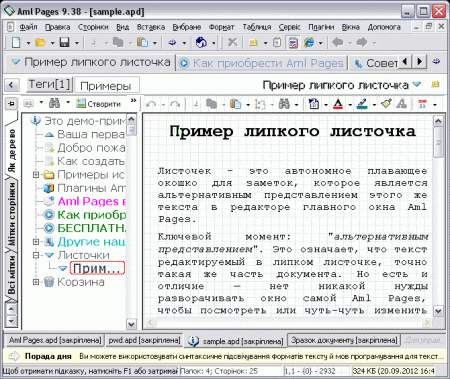Select the Ваша перва tree item

tap(85, 134)
